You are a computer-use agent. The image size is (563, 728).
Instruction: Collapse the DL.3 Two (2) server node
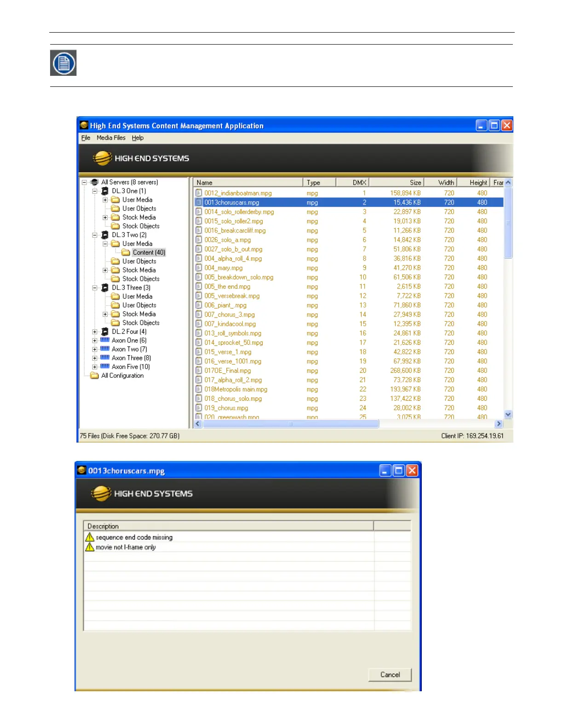pyautogui.click(x=95, y=235)
